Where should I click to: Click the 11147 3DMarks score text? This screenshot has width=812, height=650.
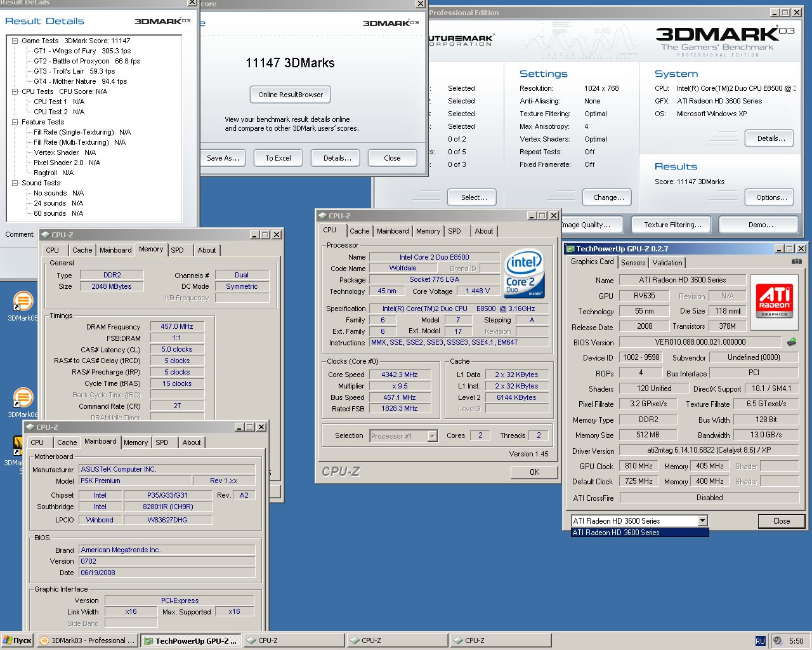click(x=290, y=63)
